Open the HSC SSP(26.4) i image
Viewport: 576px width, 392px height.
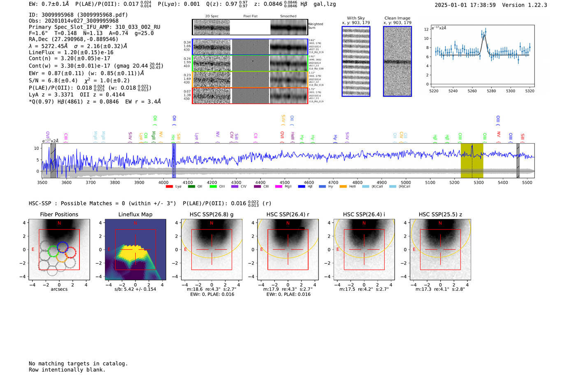tap(364, 250)
